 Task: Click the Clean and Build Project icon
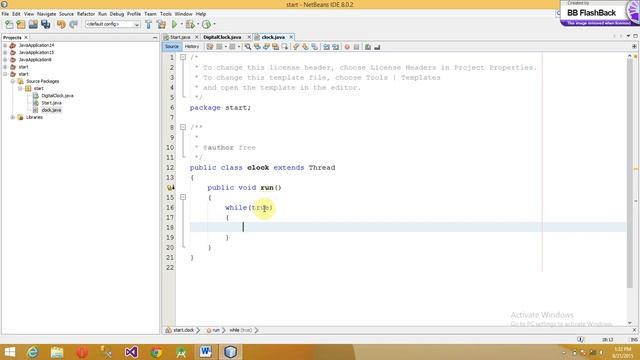tap(161, 24)
